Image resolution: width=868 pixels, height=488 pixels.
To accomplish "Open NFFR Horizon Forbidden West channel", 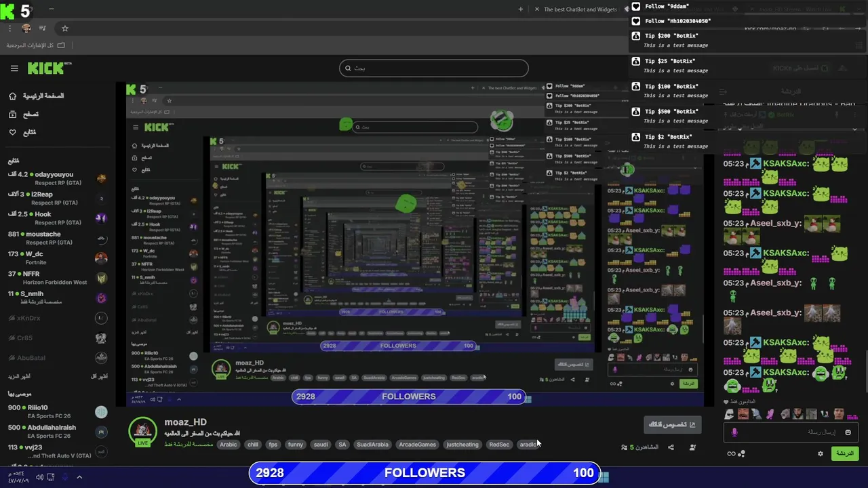I will 56,278.
